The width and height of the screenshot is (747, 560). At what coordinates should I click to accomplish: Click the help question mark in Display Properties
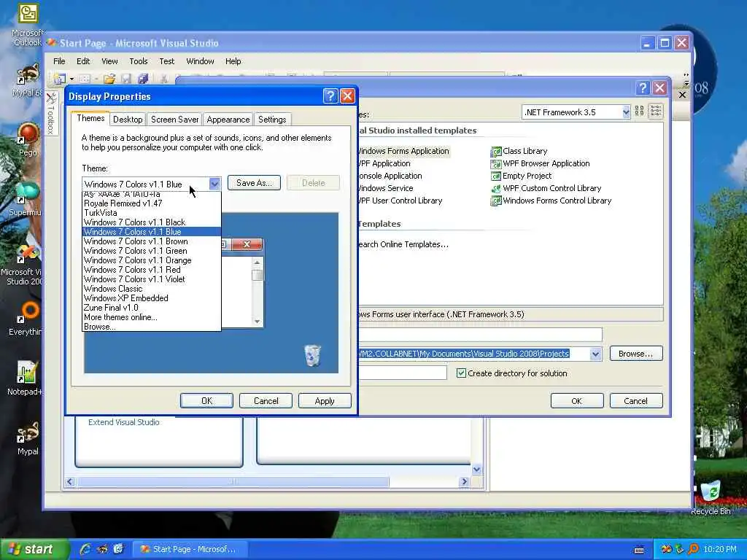pos(330,96)
